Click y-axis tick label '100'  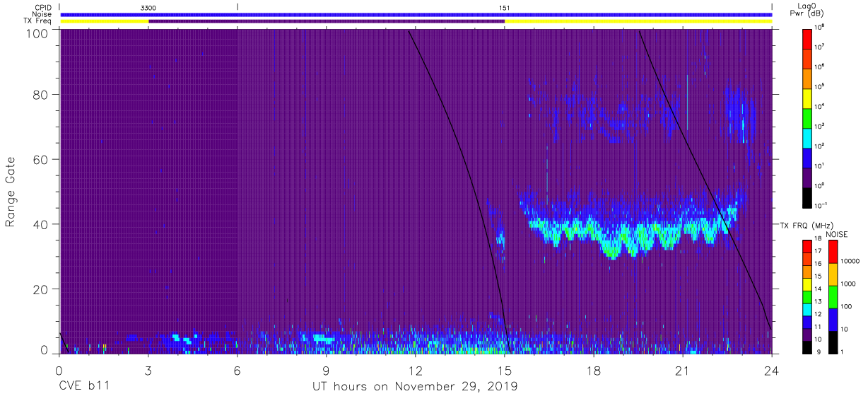coord(36,33)
